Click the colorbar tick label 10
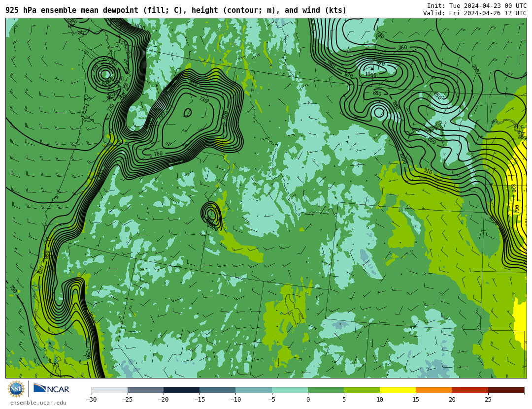 coord(380,400)
